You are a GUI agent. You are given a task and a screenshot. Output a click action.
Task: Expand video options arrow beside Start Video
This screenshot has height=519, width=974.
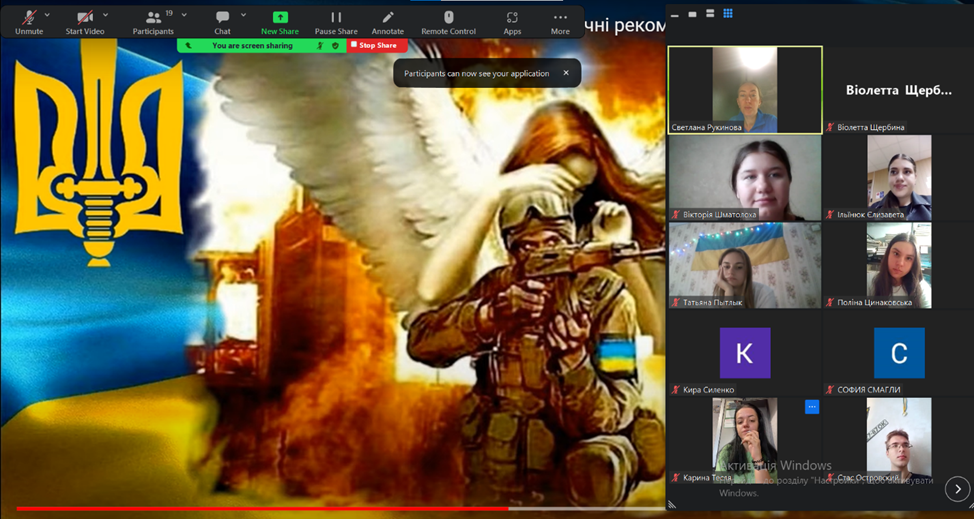(105, 14)
